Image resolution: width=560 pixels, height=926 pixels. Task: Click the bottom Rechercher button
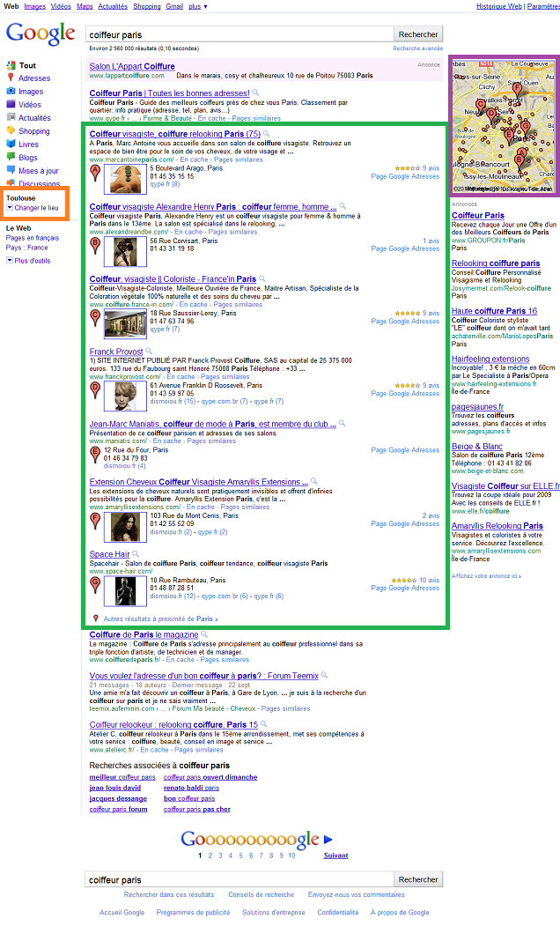point(417,879)
